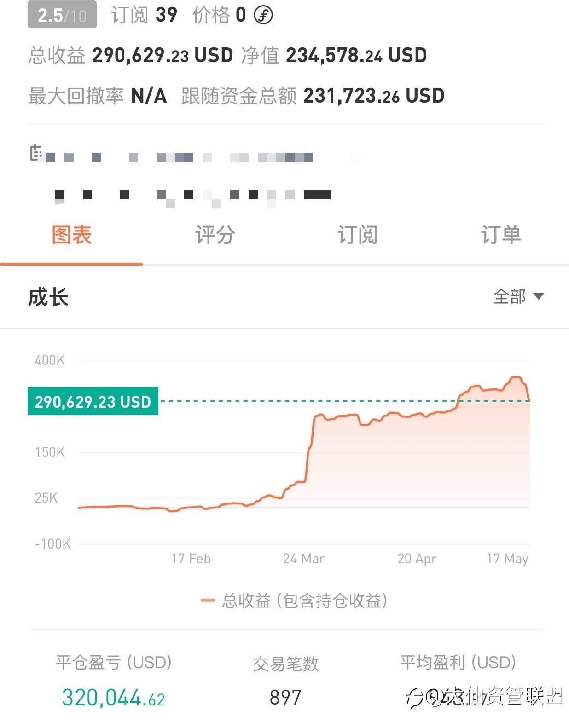This screenshot has height=728, width=569.
Task: Click the 交易笔数 value 897
Action: (x=285, y=698)
